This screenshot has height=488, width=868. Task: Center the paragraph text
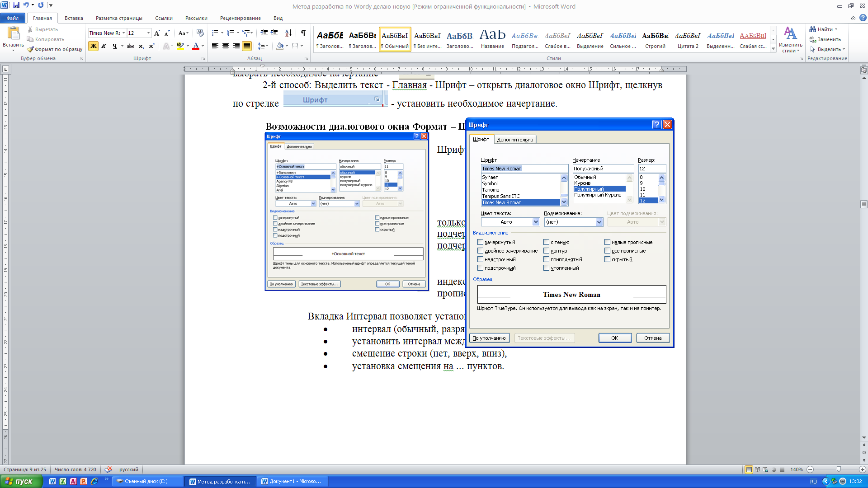click(x=226, y=46)
